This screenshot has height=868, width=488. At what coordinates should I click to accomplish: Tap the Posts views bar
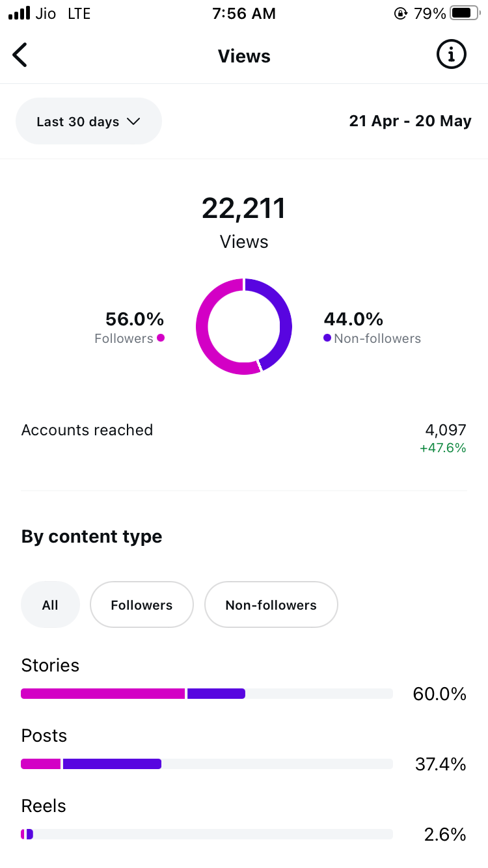pyautogui.click(x=207, y=764)
